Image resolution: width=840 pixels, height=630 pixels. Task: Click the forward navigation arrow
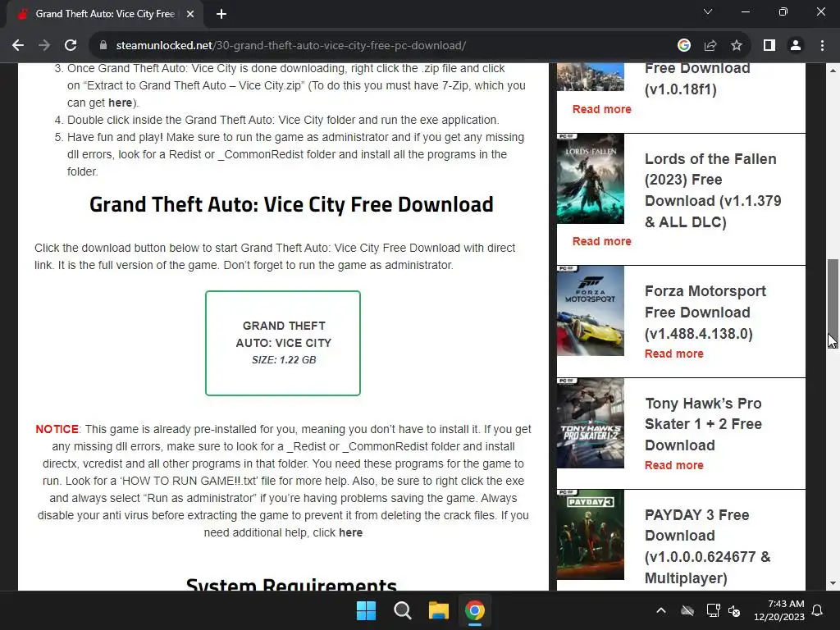(44, 46)
